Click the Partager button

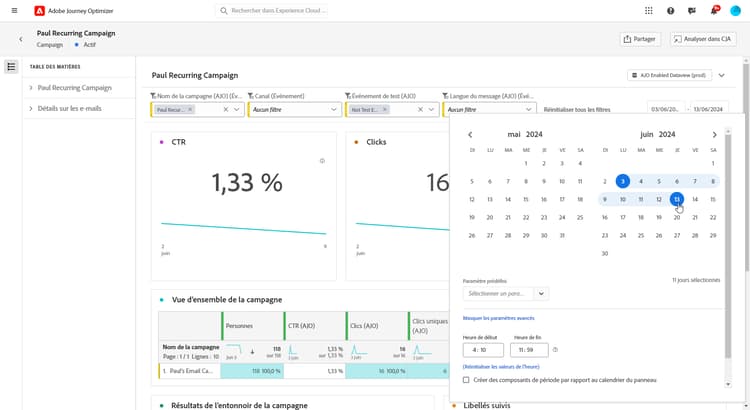(640, 39)
